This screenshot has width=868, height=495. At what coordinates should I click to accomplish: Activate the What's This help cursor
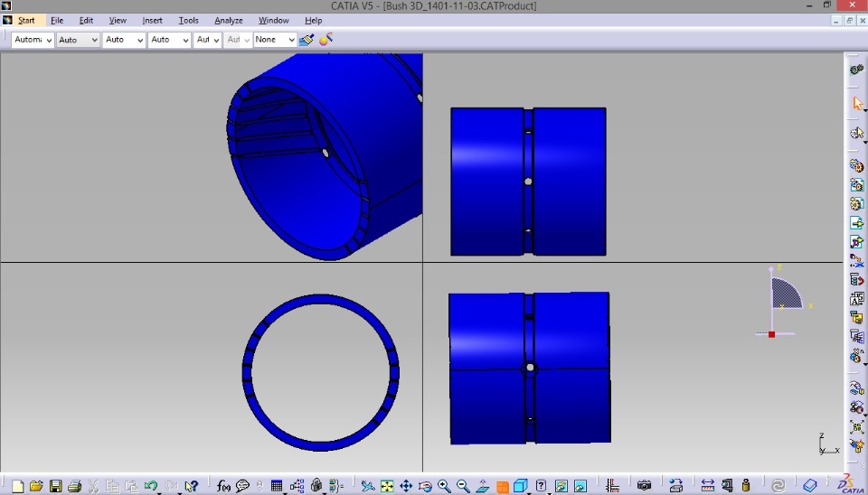pyautogui.click(x=192, y=486)
